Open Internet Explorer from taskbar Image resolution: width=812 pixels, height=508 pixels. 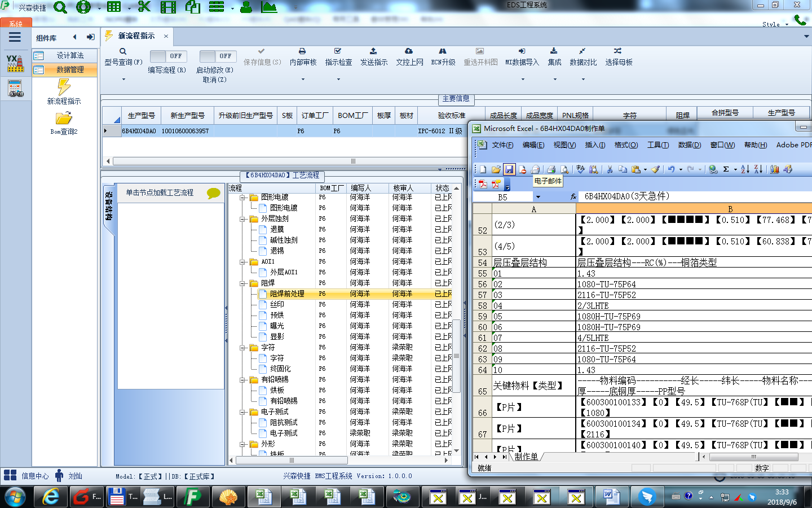point(51,497)
